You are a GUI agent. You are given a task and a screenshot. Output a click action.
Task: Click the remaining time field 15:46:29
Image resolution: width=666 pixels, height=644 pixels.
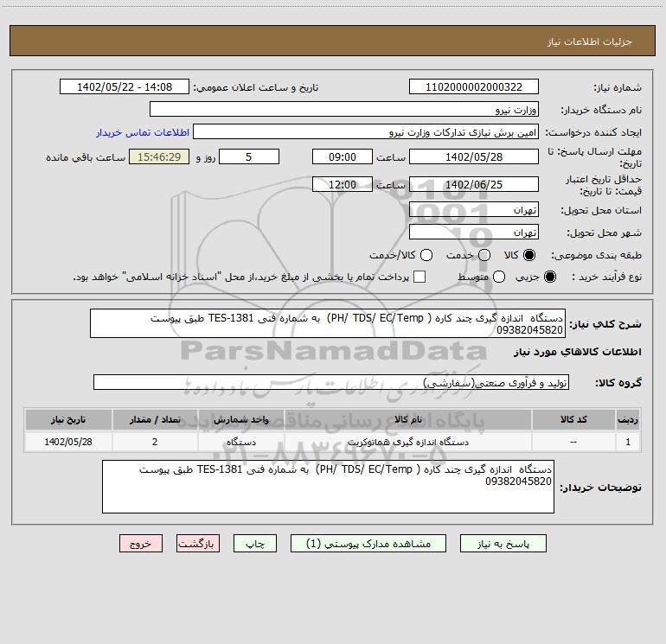(x=159, y=156)
